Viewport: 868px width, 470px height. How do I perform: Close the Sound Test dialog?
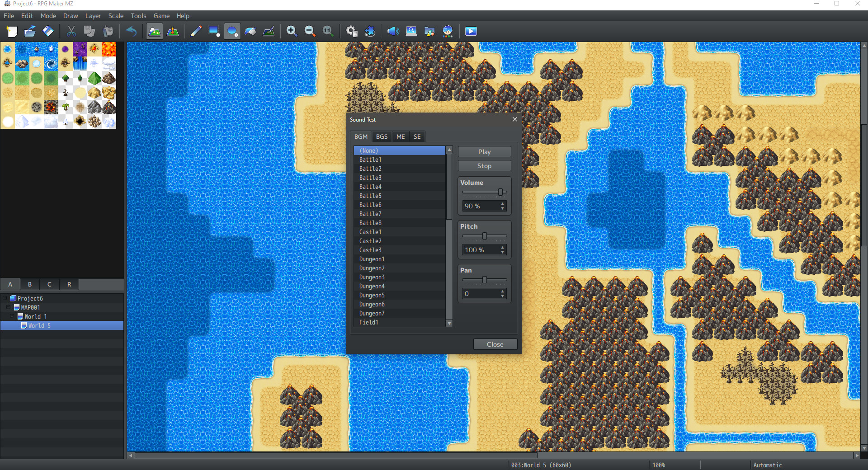495,344
